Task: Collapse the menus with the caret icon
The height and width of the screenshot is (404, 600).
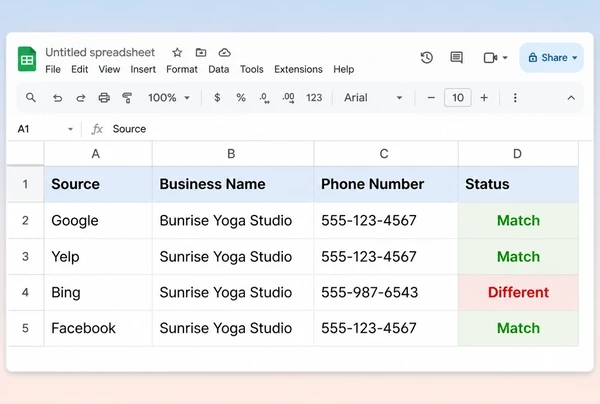Action: point(571,98)
